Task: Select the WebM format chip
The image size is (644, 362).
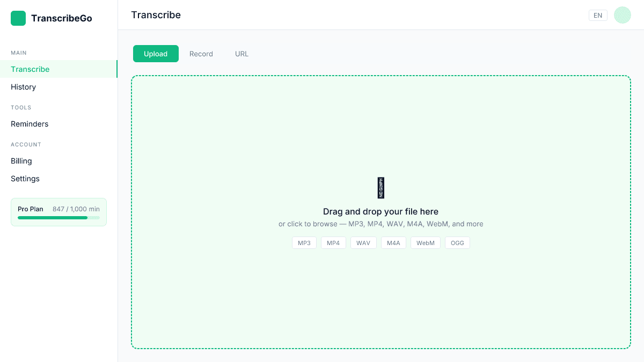Action: [425, 242]
